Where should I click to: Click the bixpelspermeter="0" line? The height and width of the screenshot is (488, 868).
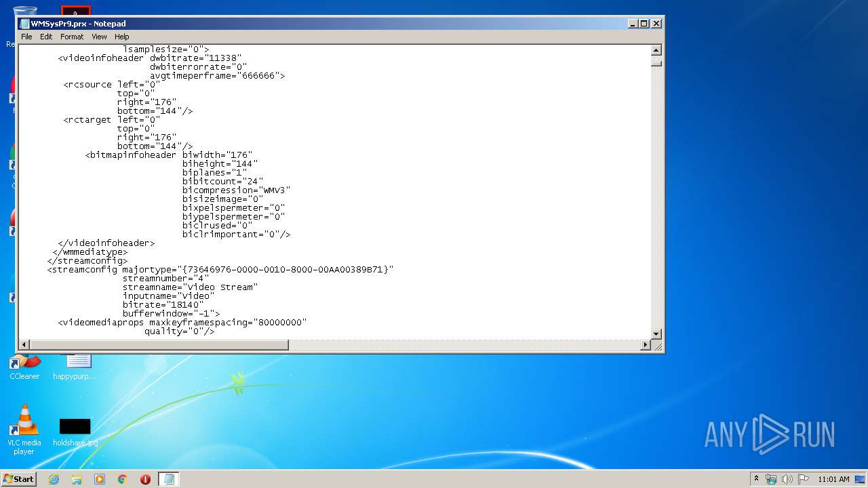point(233,208)
